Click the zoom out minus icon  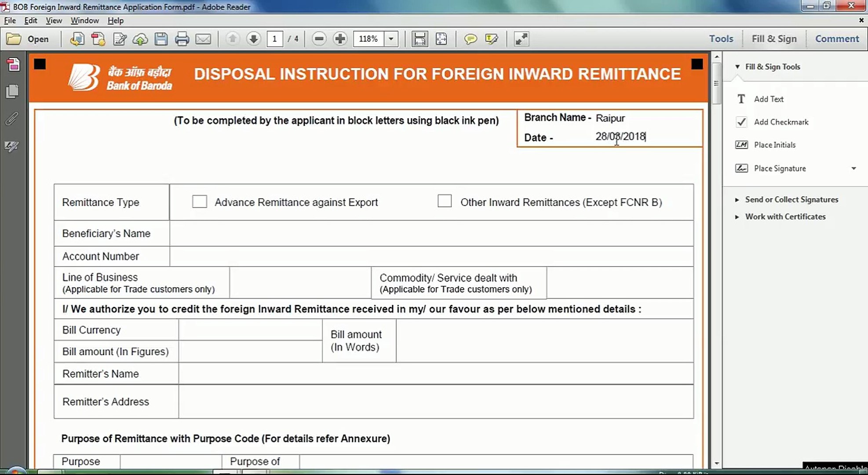coord(319,39)
